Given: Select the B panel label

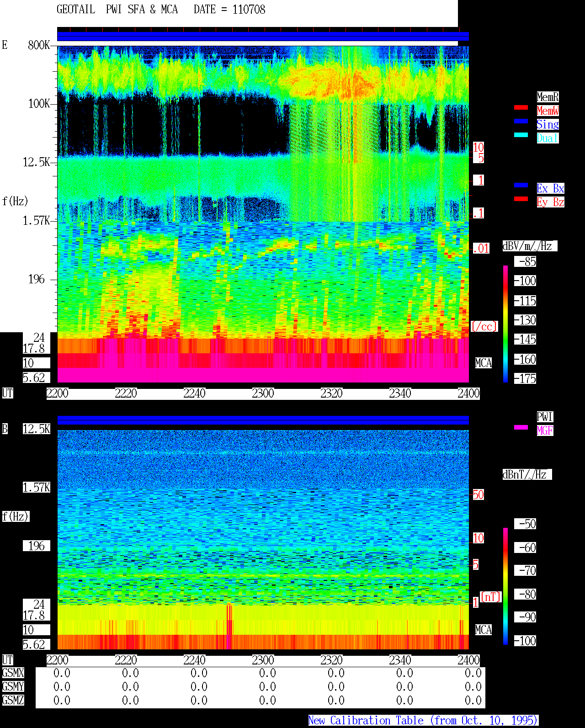Looking at the screenshot, I should pyautogui.click(x=5, y=429).
